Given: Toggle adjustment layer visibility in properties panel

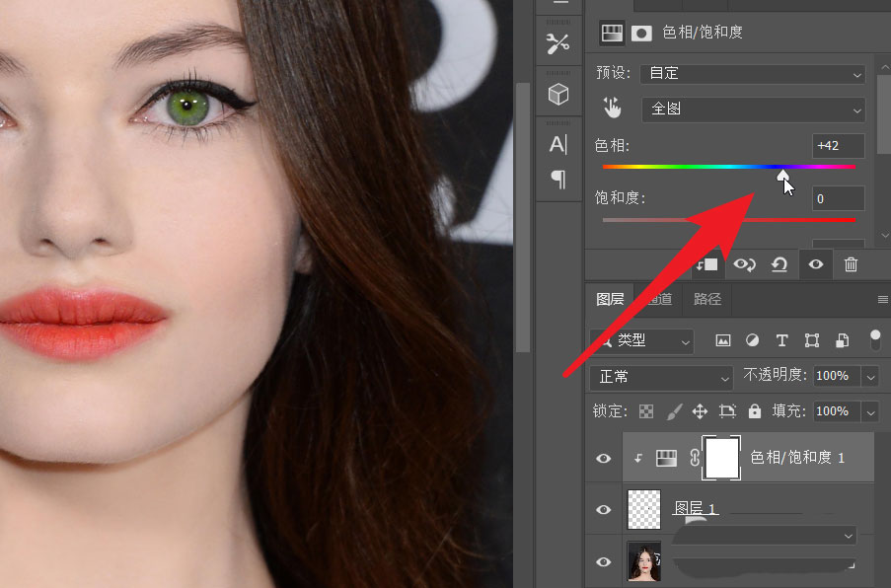Looking at the screenshot, I should [x=815, y=264].
